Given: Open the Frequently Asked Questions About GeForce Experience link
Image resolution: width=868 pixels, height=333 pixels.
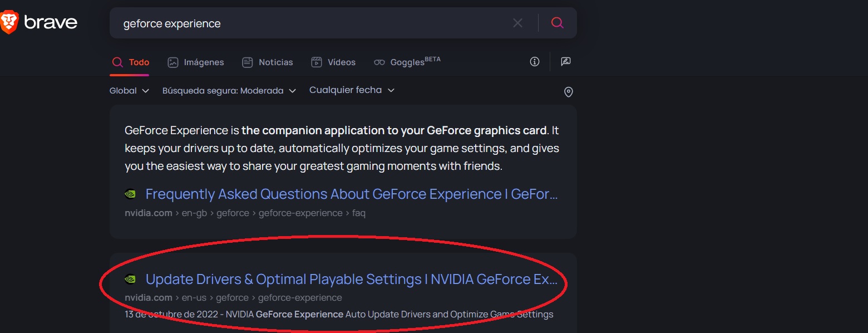Looking at the screenshot, I should 351,194.
